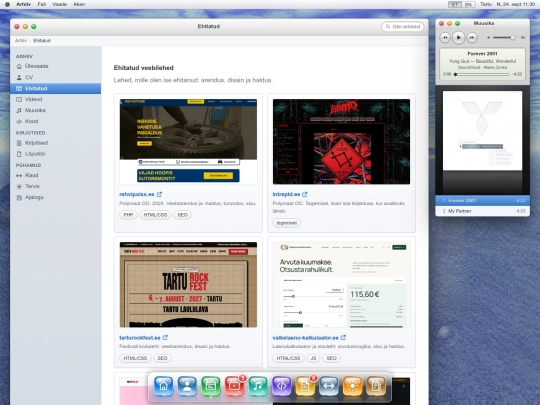Click the SEO tag under tarturockfest.ee
The width and height of the screenshot is (540, 405).
tap(162, 358)
